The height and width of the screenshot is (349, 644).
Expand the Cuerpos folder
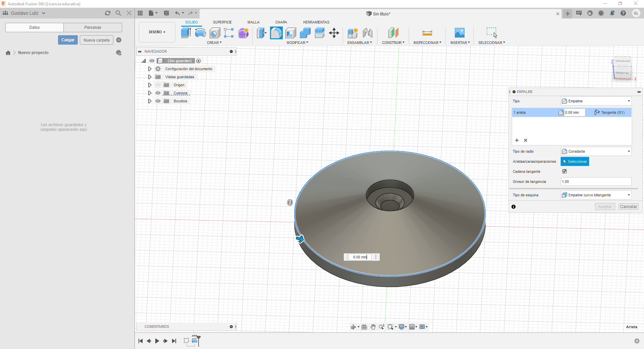pyautogui.click(x=150, y=93)
